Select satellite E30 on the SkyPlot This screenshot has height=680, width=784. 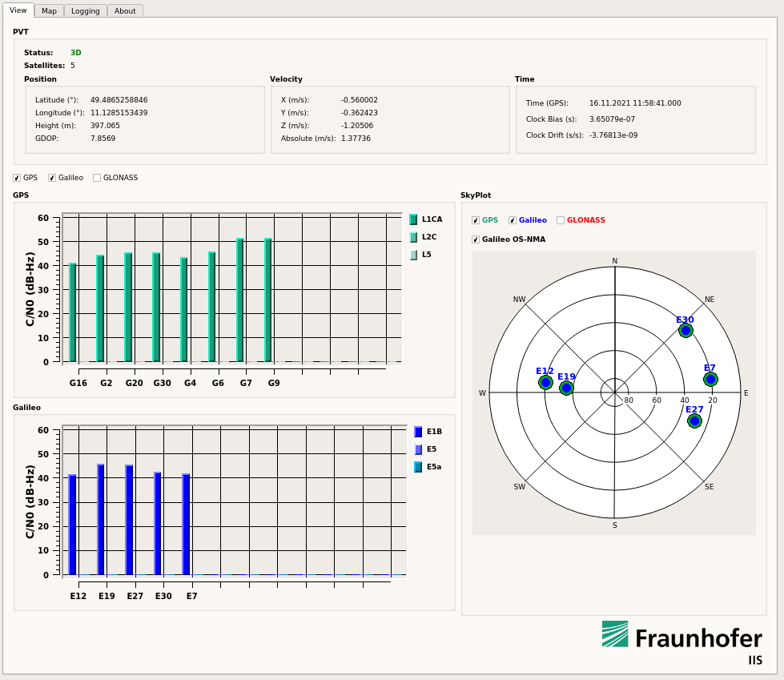point(685,330)
